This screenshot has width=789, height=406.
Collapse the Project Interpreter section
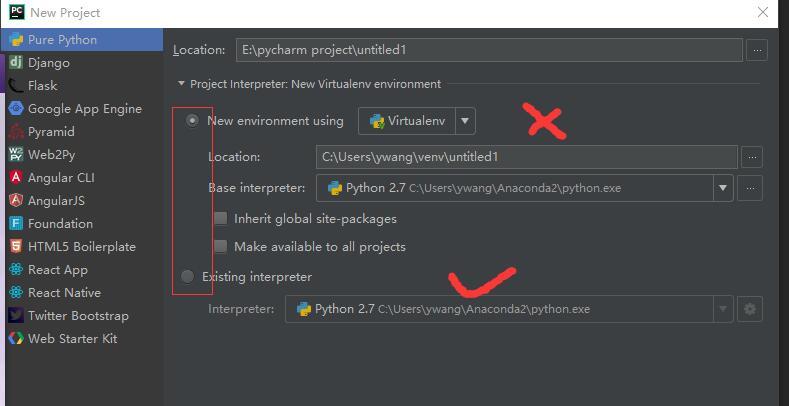pos(181,84)
